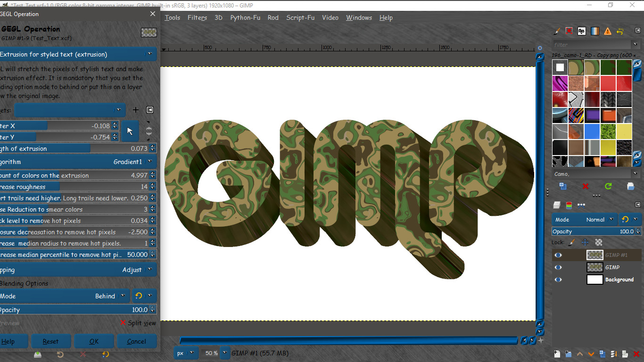Lower the selected layer
The image size is (644, 362).
(591, 354)
